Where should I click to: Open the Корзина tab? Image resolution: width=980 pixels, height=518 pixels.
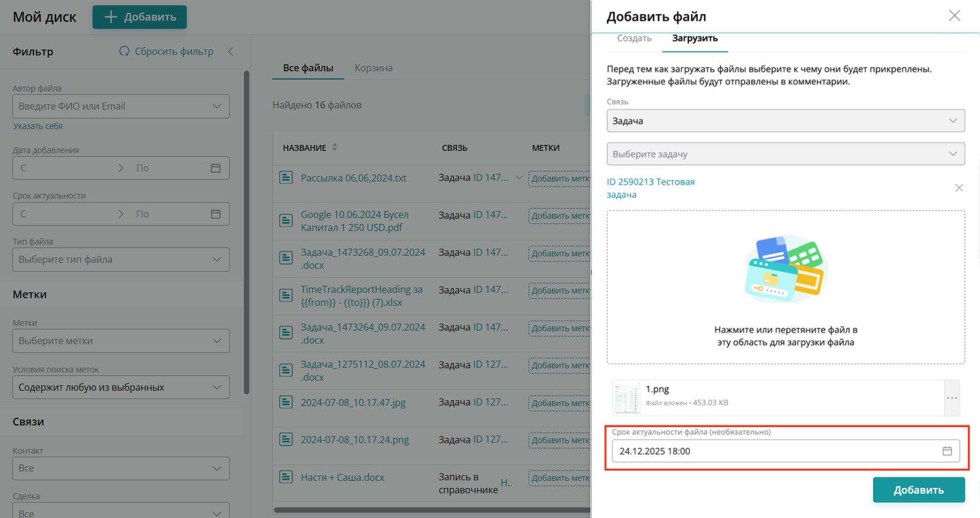[374, 68]
